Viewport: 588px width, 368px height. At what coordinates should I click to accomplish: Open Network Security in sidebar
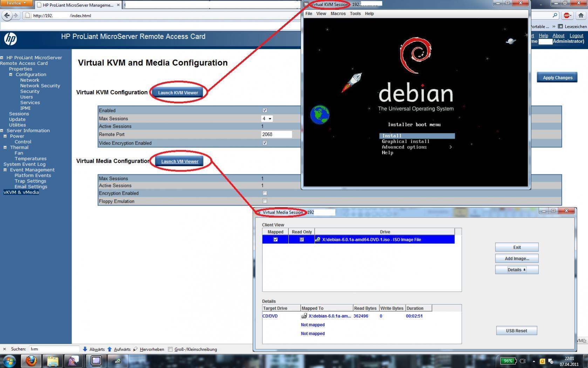40,86
